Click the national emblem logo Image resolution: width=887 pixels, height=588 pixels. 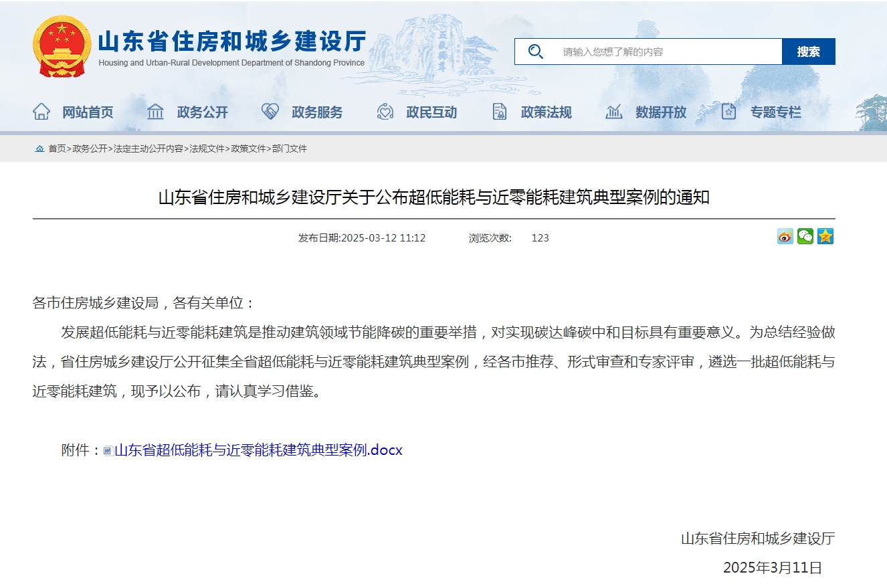pos(62,47)
